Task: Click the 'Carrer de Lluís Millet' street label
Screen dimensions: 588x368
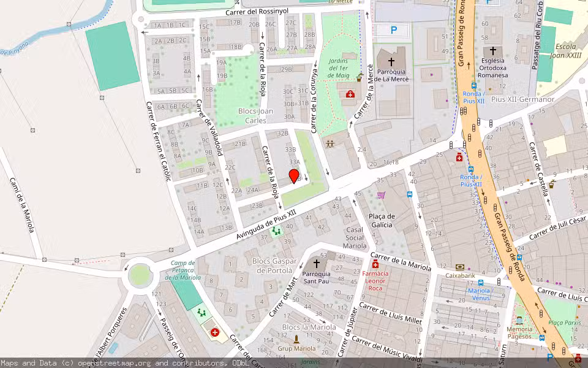Action: pyautogui.click(x=391, y=313)
